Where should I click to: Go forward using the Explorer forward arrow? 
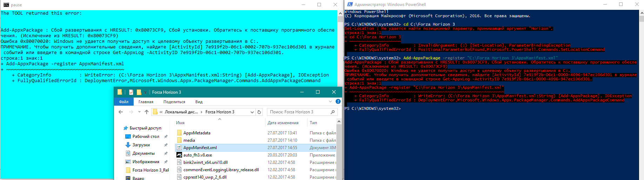coord(131,112)
